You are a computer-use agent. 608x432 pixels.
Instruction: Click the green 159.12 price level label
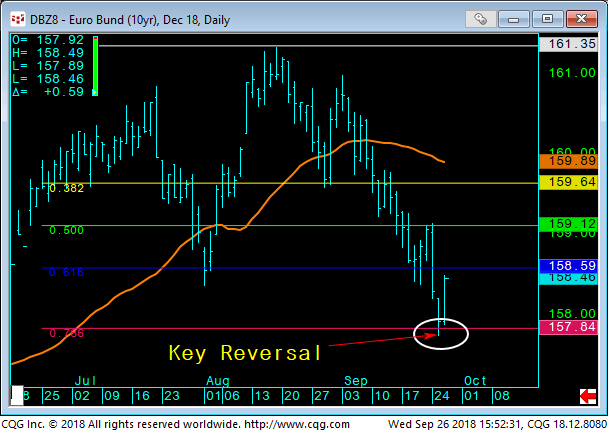pyautogui.click(x=567, y=224)
